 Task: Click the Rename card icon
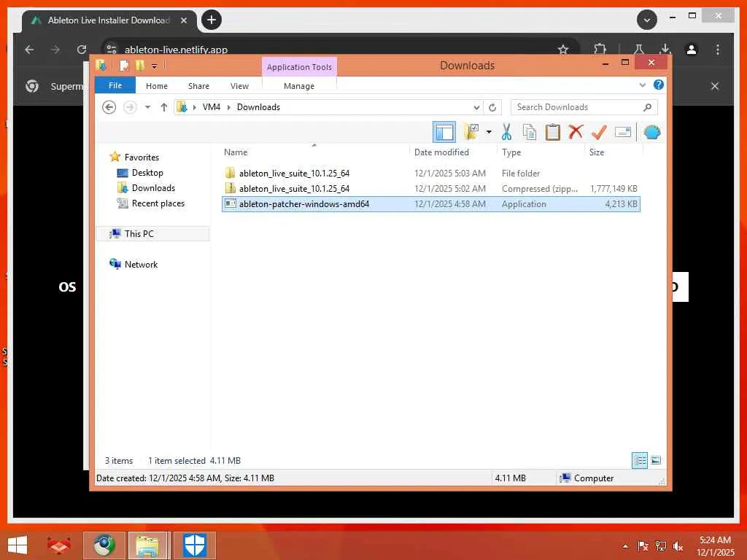pos(623,132)
